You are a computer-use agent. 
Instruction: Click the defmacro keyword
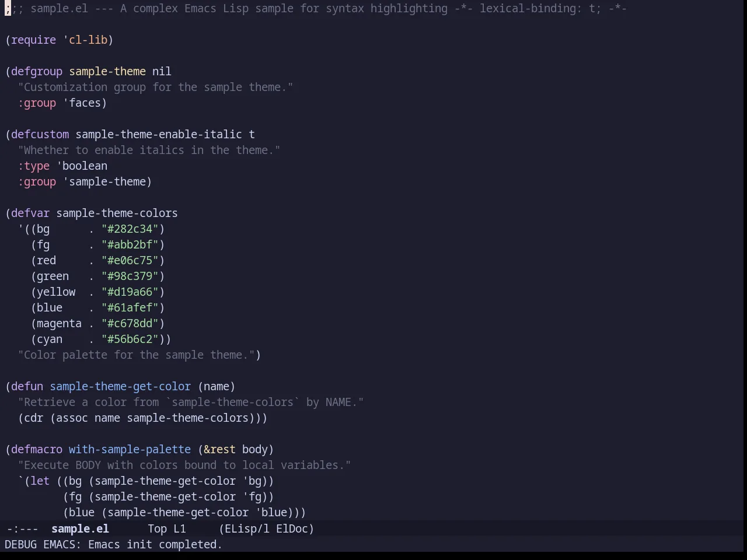[x=37, y=449]
